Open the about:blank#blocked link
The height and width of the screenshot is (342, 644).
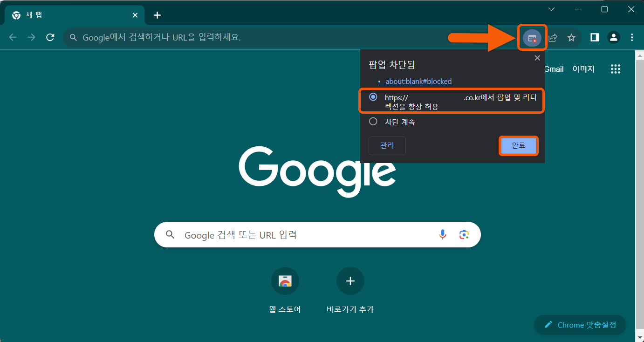[418, 81]
